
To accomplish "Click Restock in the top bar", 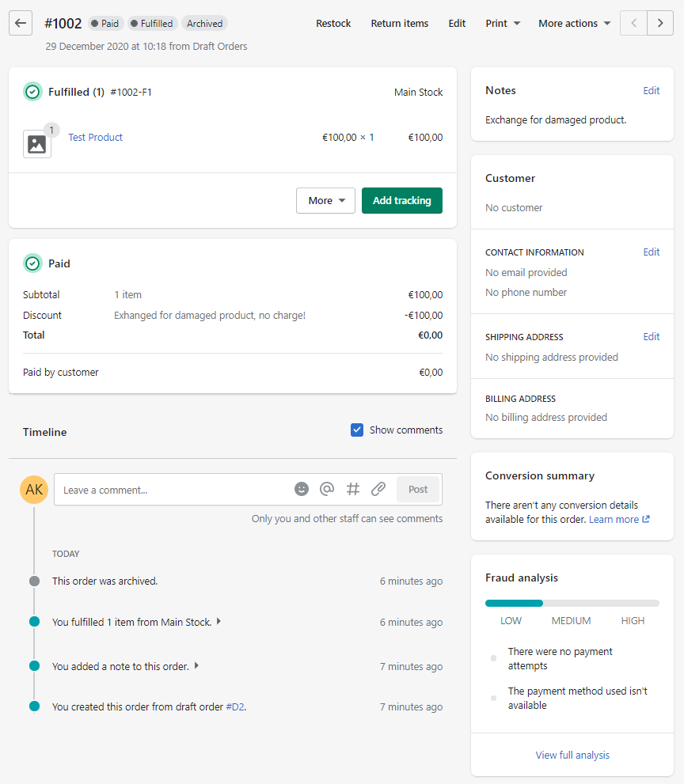I will coord(333,23).
